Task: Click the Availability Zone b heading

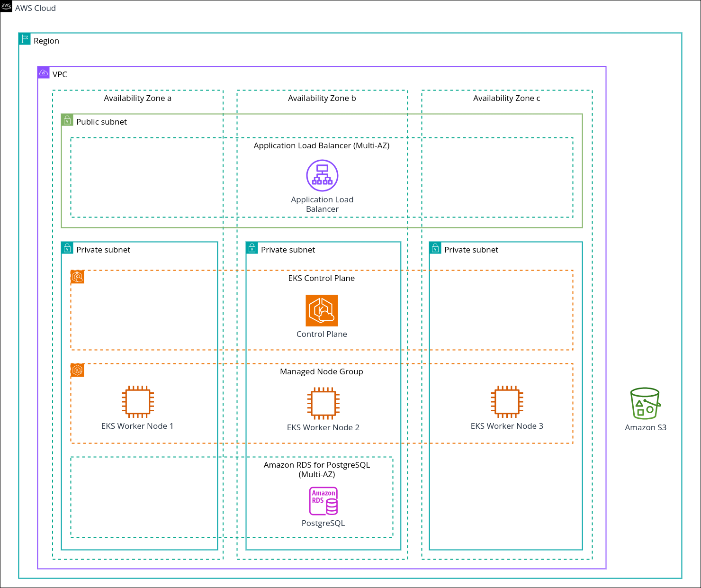Action: [322, 98]
